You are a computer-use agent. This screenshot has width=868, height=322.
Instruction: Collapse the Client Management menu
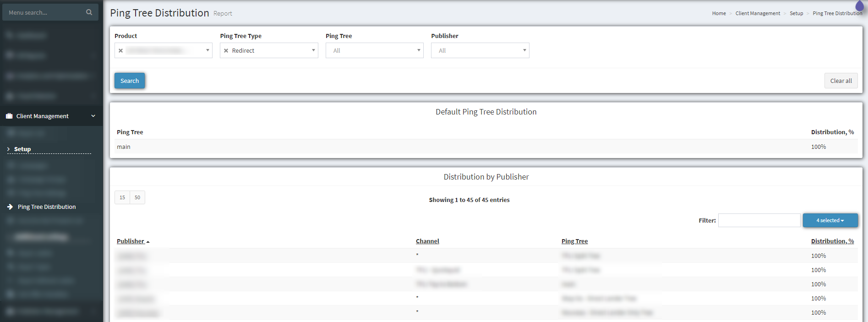(93, 116)
